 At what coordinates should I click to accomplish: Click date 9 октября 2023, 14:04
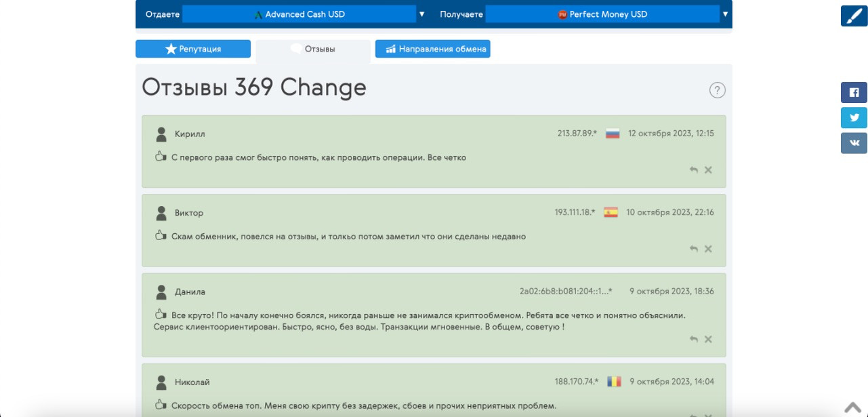click(671, 382)
